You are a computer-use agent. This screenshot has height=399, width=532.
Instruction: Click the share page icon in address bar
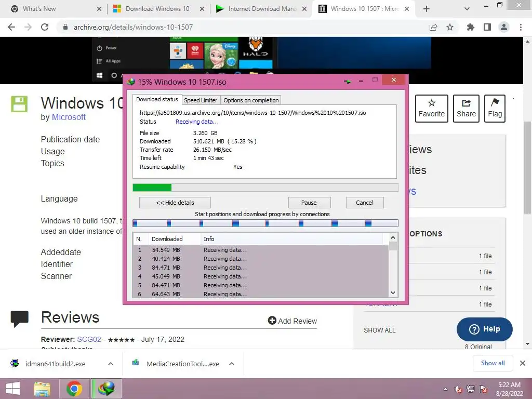tap(433, 27)
